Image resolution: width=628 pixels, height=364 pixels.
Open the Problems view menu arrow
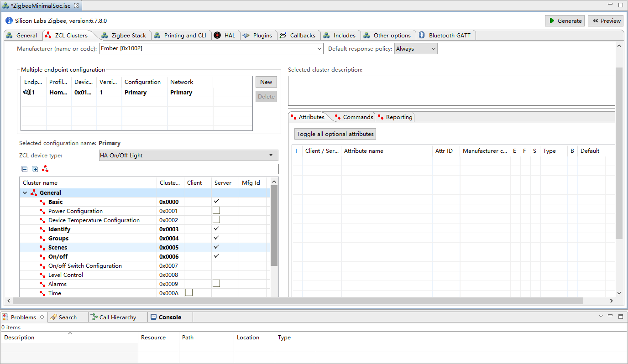601,316
